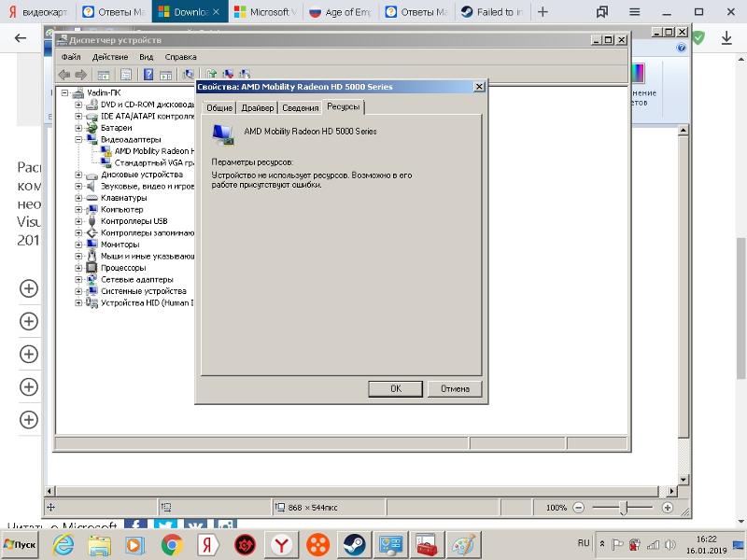Click the Paint zoom out minus button
747x560 pixels.
[x=578, y=508]
